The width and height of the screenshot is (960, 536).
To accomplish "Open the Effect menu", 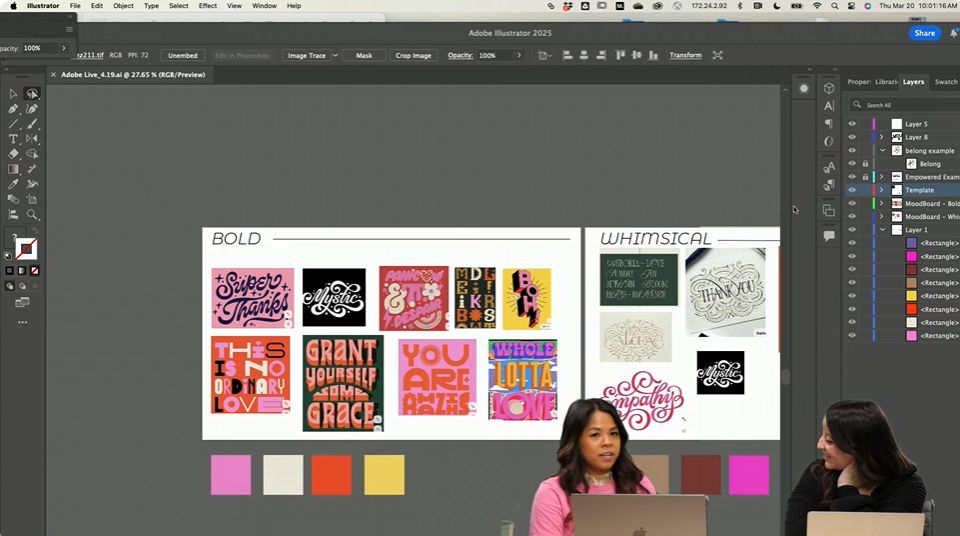I will (208, 6).
